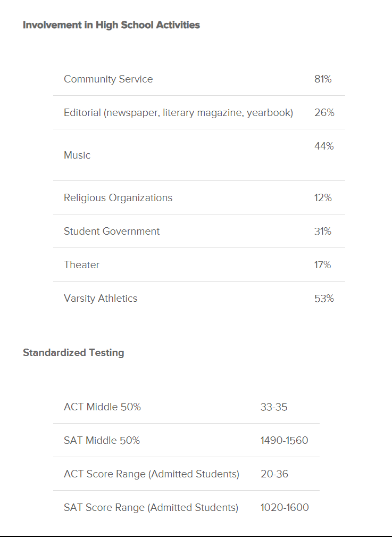Click the 12% Religious Organizations value
This screenshot has width=392, height=537.
[323, 198]
